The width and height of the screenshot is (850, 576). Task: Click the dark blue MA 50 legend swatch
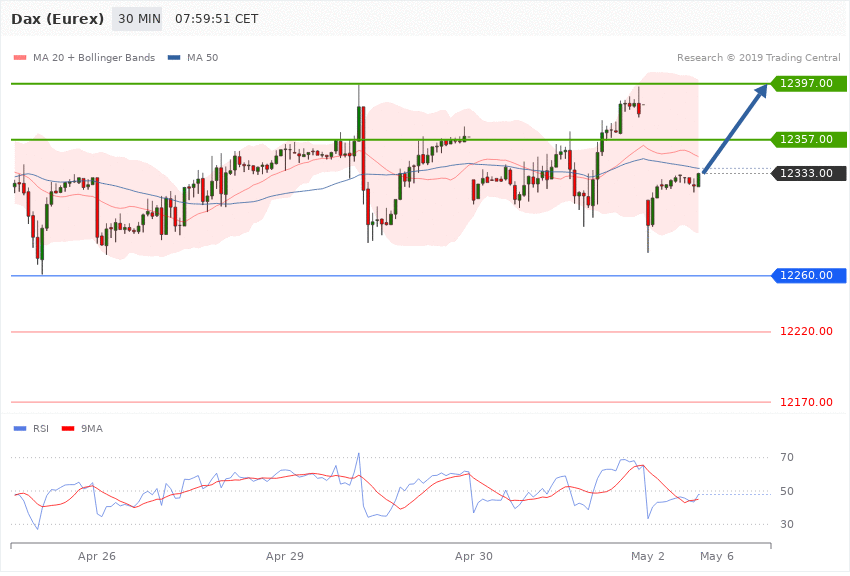[x=174, y=57]
